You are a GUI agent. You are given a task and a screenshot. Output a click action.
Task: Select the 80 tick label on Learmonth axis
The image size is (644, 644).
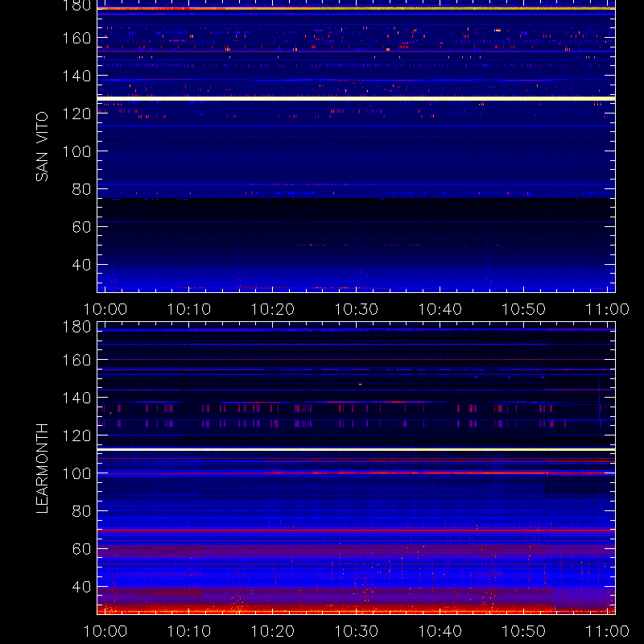coord(81,511)
